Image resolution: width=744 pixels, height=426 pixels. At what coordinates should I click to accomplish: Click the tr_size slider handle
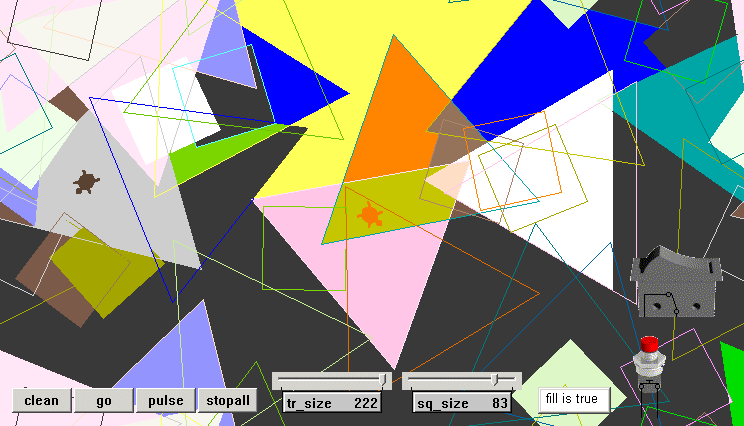coord(382,380)
